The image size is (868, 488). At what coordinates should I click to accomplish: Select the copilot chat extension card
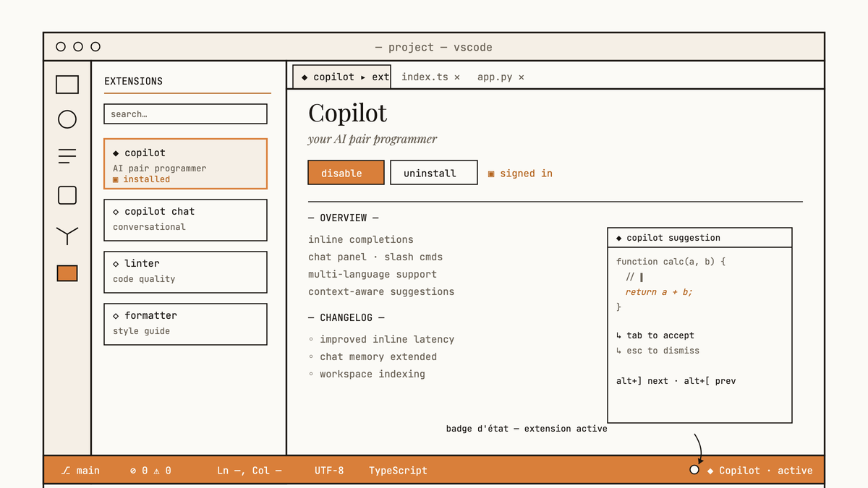(x=185, y=220)
